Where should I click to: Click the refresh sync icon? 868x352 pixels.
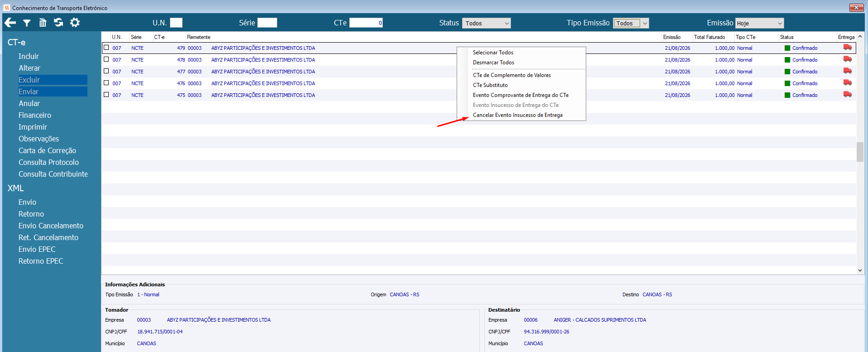[x=58, y=23]
